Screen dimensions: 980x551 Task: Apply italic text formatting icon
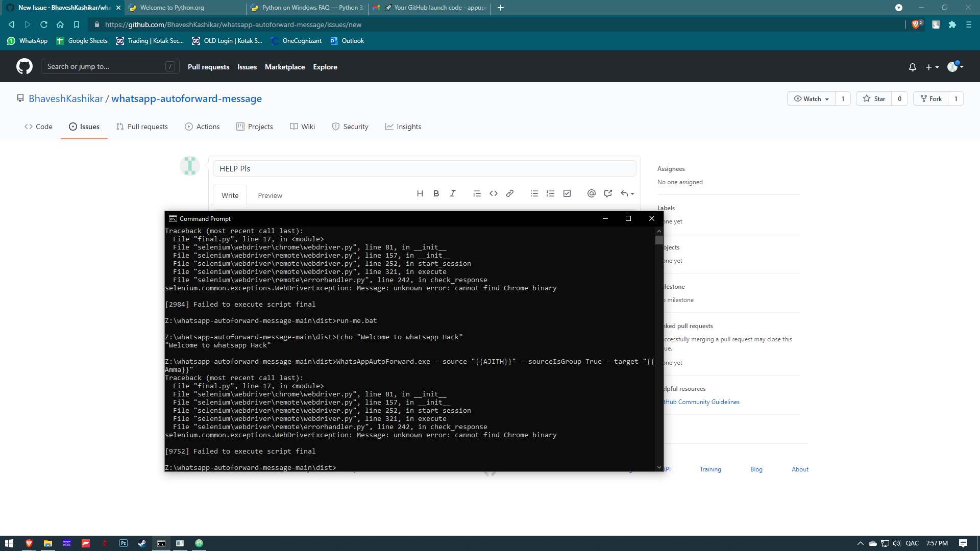(x=452, y=193)
